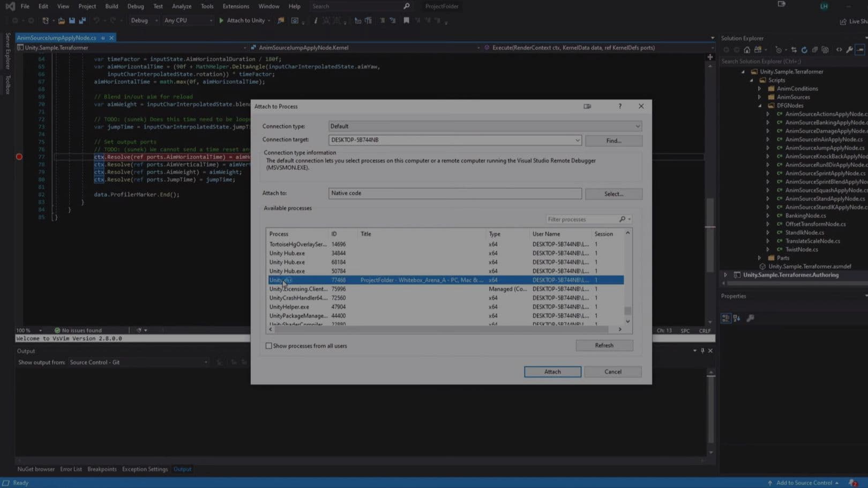868x488 pixels.
Task: Click the Undo icon in the toolbar
Action: pyautogui.click(x=96, y=20)
